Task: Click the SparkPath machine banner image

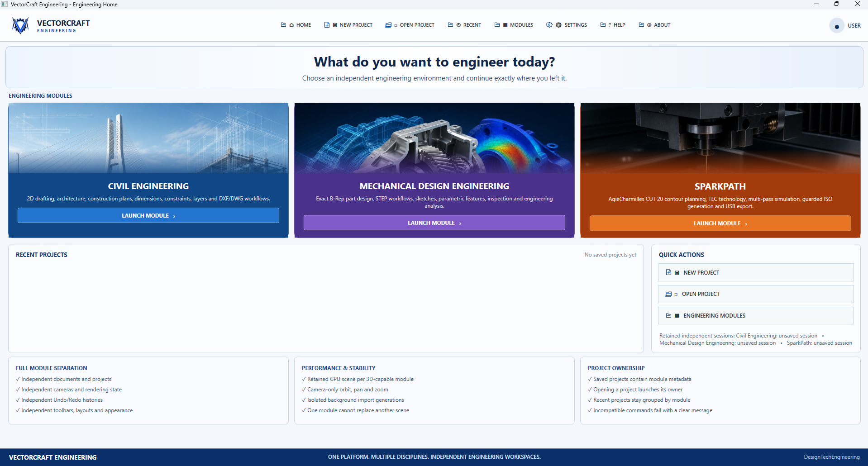Action: pos(720,138)
